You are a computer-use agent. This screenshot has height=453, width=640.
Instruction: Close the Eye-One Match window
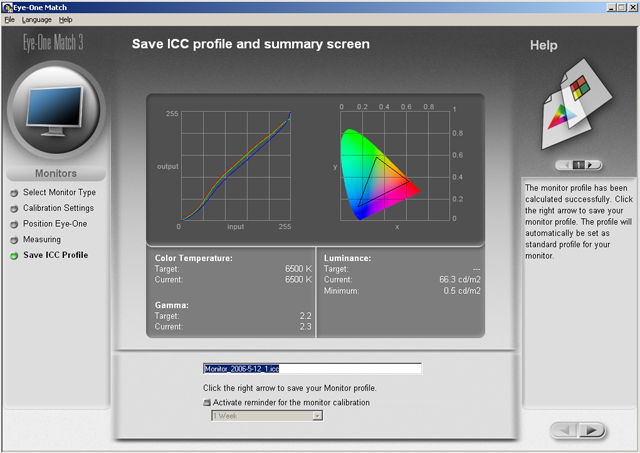pos(633,7)
